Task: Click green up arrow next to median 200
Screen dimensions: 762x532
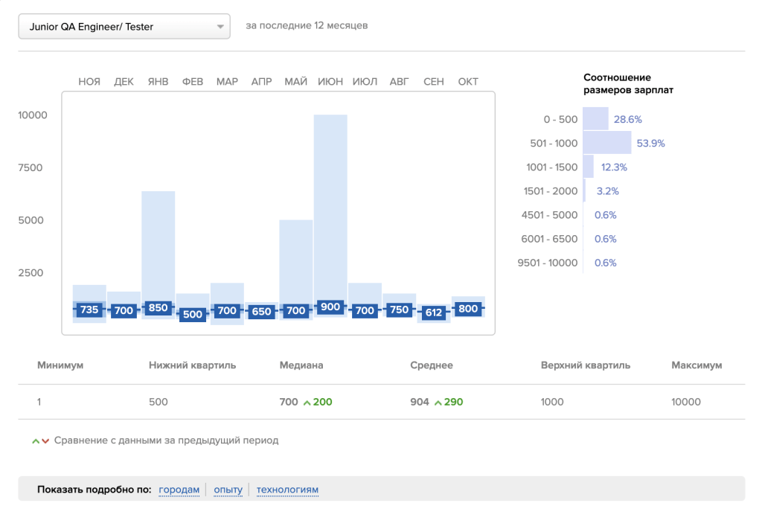Action: click(x=307, y=403)
